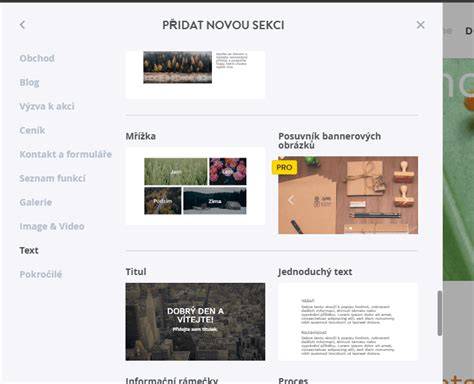The image size is (474, 384).
Task: Open the Pokročilé category
Action: click(41, 274)
